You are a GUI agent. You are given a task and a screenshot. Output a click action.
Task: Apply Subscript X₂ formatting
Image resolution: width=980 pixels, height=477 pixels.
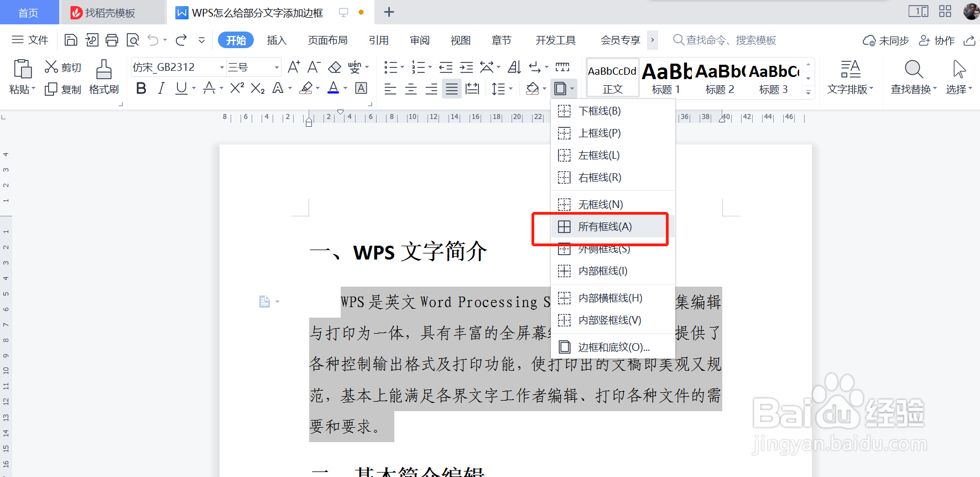[258, 88]
